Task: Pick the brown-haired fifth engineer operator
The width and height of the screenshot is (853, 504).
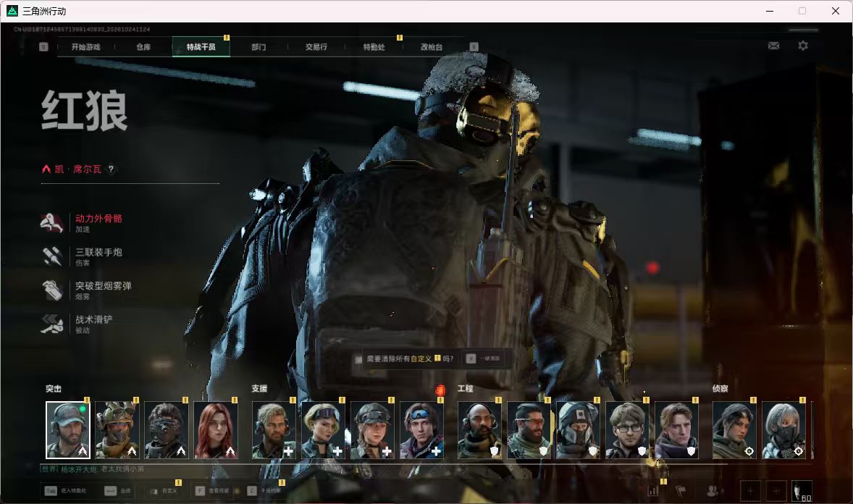Action: (x=677, y=430)
